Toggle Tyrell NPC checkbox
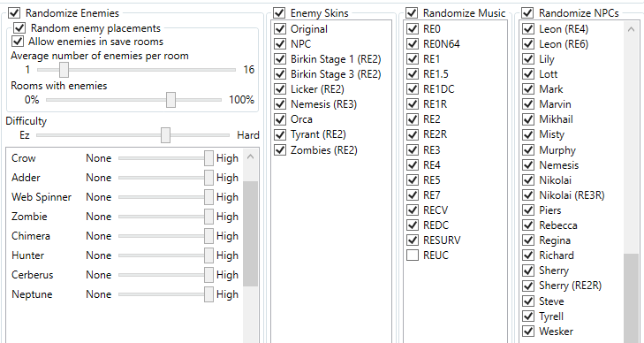 pos(528,316)
